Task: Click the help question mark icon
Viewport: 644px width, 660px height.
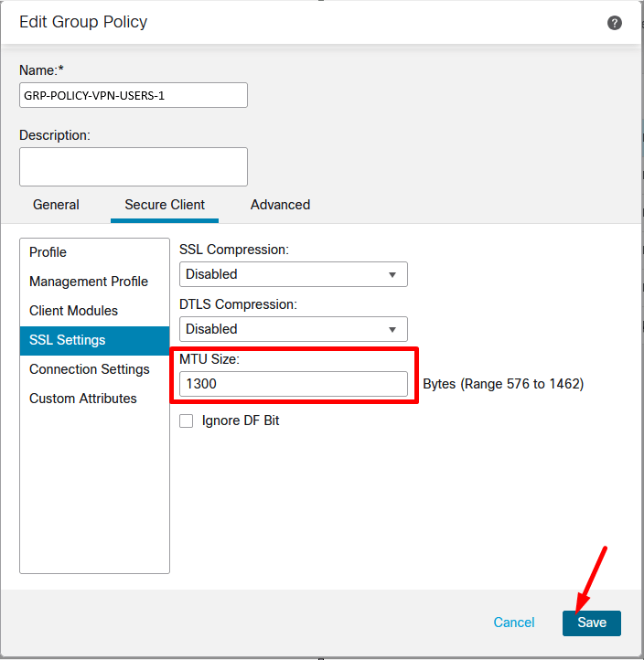Action: pos(615,23)
